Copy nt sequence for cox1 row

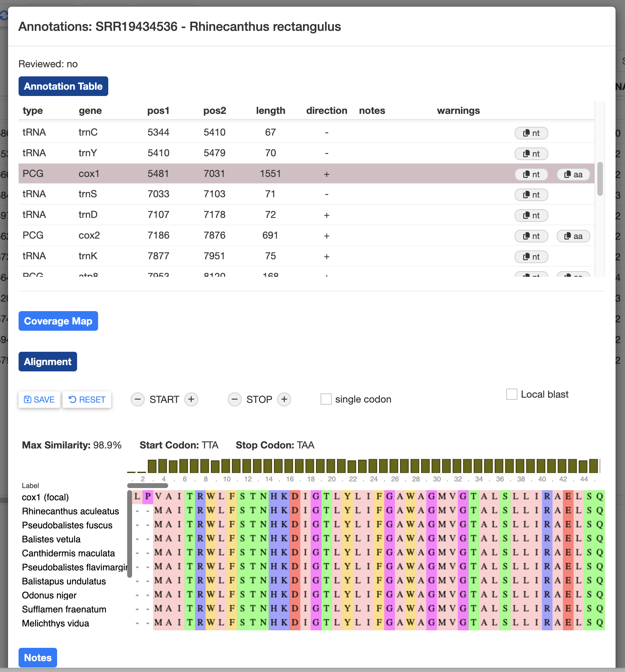click(531, 174)
